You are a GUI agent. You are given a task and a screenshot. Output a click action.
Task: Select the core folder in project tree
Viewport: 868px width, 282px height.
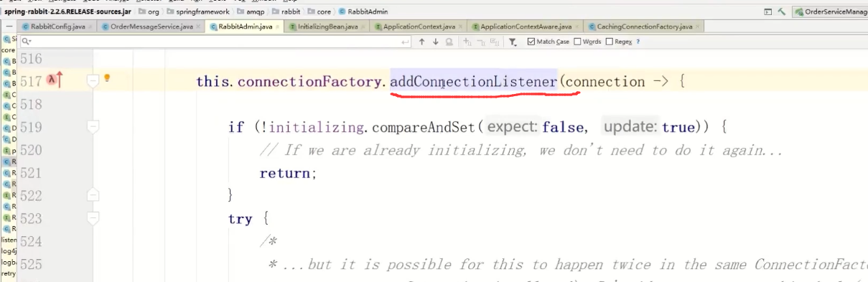(8, 50)
